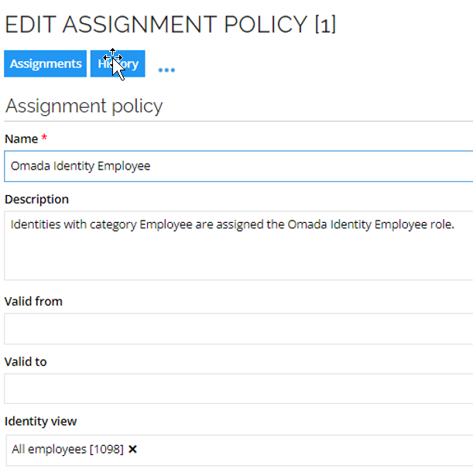Click the Identity view label
473x476 pixels.
41,421
